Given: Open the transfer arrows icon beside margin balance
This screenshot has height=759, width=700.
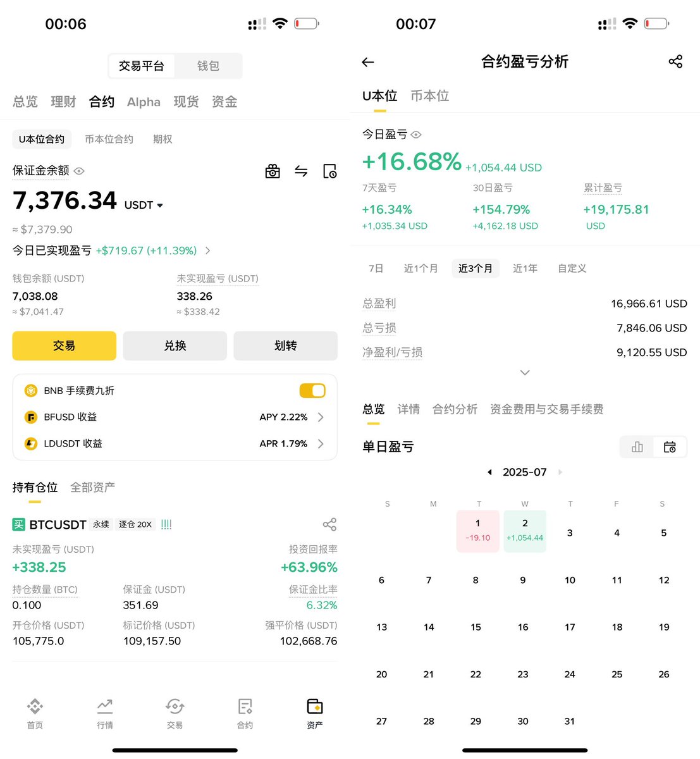Looking at the screenshot, I should (x=301, y=171).
